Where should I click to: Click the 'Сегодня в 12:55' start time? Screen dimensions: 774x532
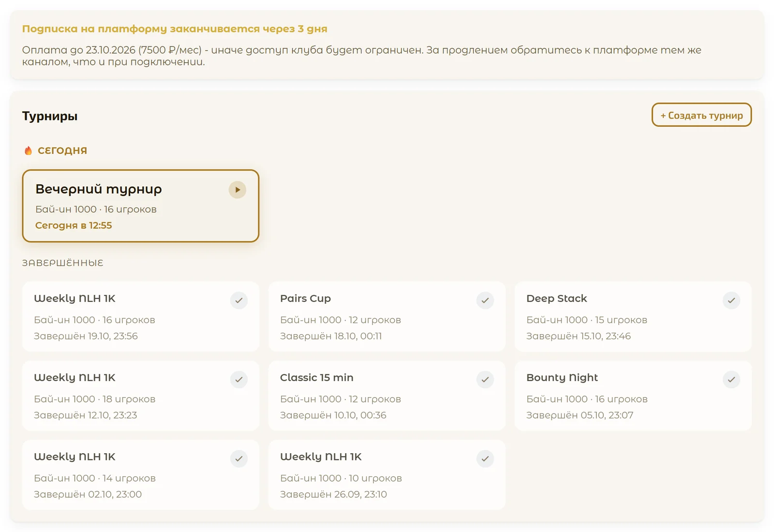pyautogui.click(x=74, y=225)
